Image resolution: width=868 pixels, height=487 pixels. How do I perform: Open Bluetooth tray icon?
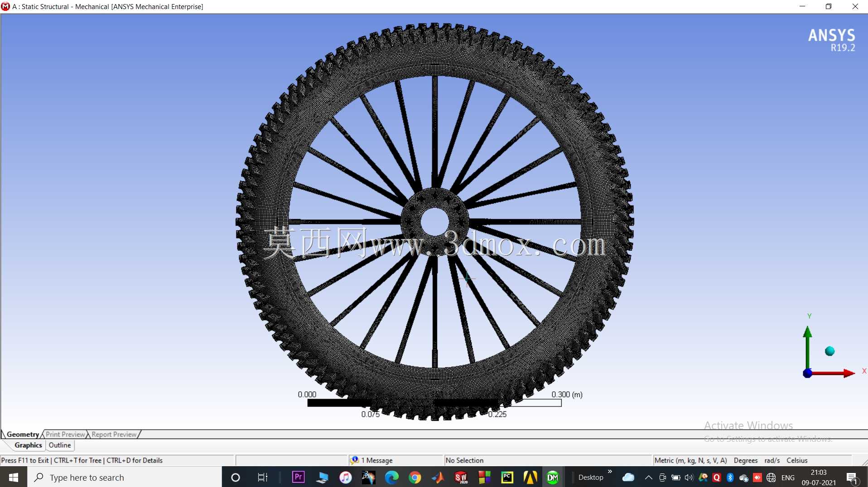pyautogui.click(x=730, y=477)
